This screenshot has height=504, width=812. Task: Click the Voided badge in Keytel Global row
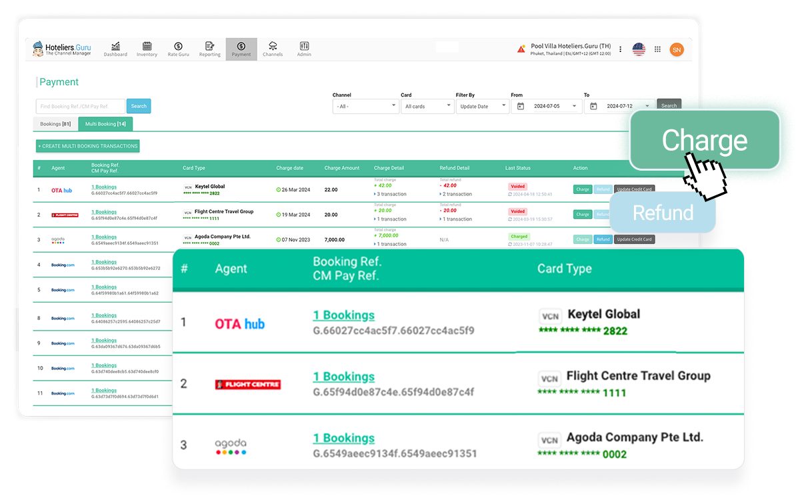tap(517, 187)
